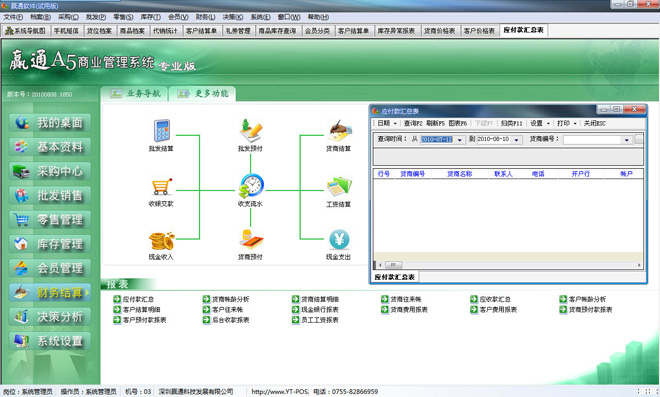Image resolution: width=660 pixels, height=397 pixels.
Task: Click 刷新F5 in the report toolbar
Action: pyautogui.click(x=435, y=123)
